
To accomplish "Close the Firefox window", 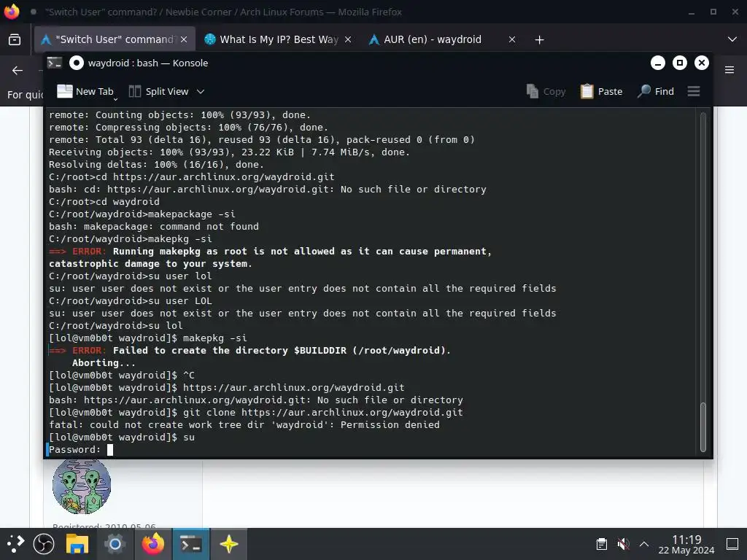I will click(x=735, y=12).
